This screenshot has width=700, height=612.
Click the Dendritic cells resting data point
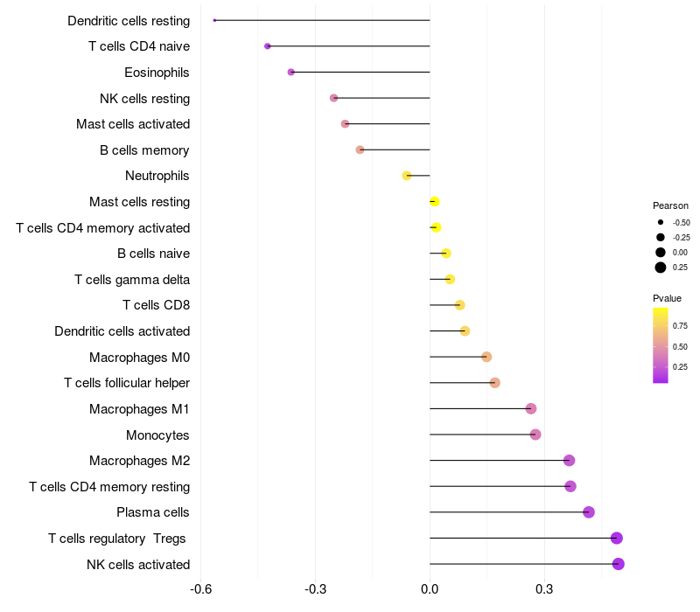(214, 20)
